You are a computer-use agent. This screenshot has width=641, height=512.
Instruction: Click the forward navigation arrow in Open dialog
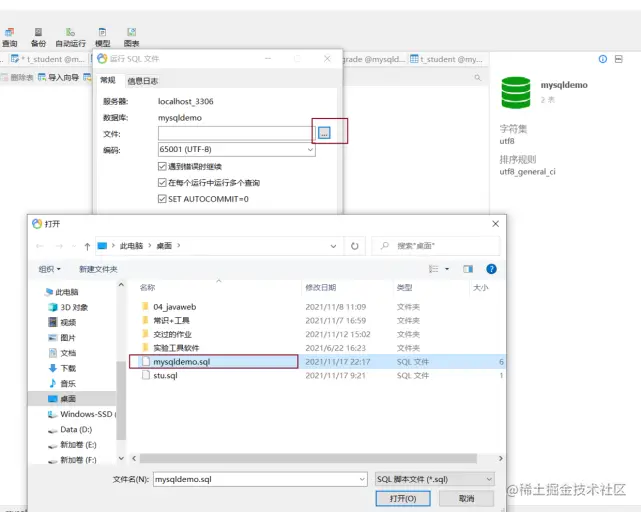[59, 246]
